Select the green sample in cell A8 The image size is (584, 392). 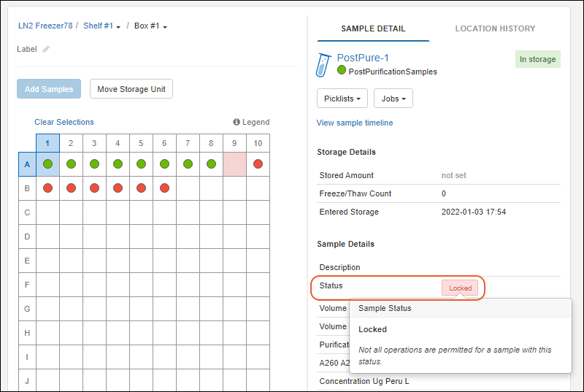[211, 164]
